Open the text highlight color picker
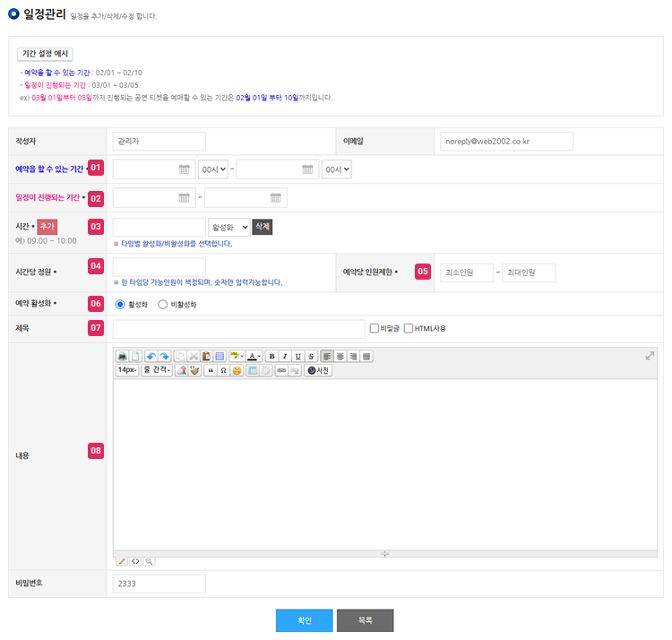This screenshot has width=672, height=640. pyautogui.click(x=237, y=356)
